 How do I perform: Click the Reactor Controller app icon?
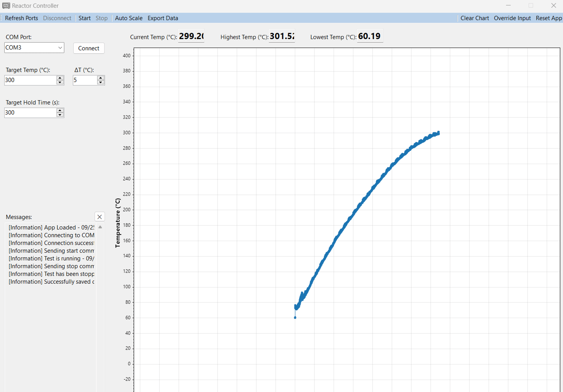pyautogui.click(x=6, y=6)
